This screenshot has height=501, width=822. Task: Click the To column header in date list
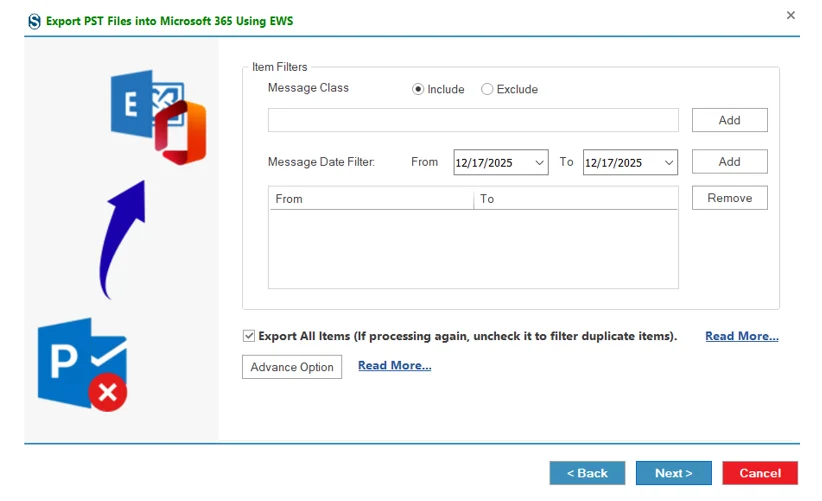click(576, 199)
